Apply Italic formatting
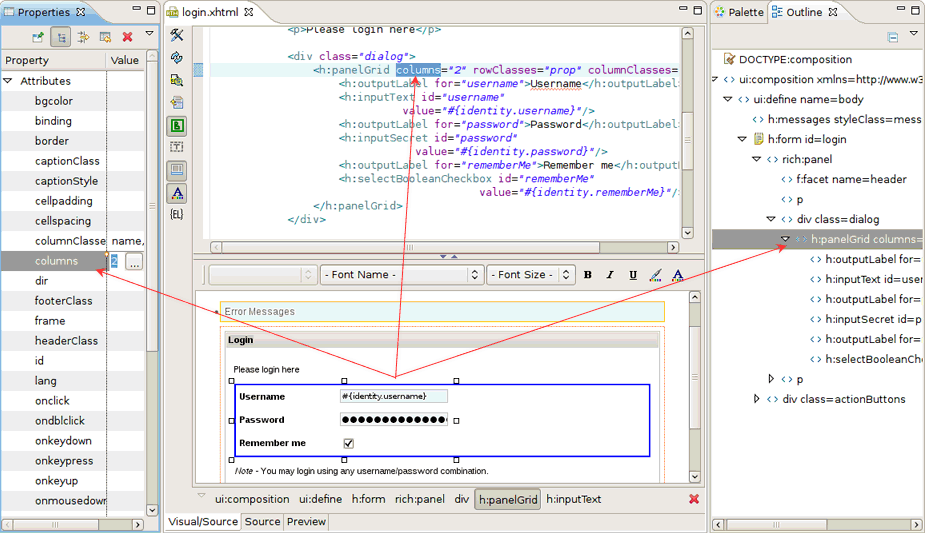Screen dimensions: 925x533 pos(610,275)
